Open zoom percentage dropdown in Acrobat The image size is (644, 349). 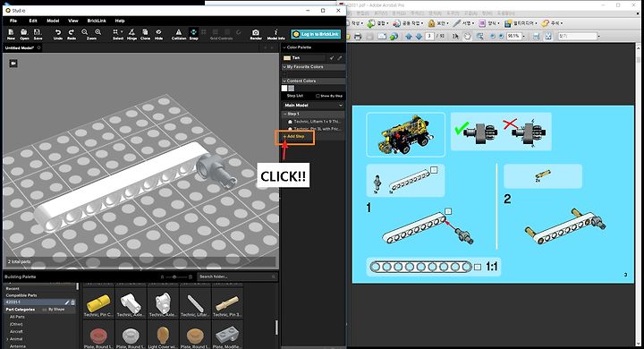point(523,36)
